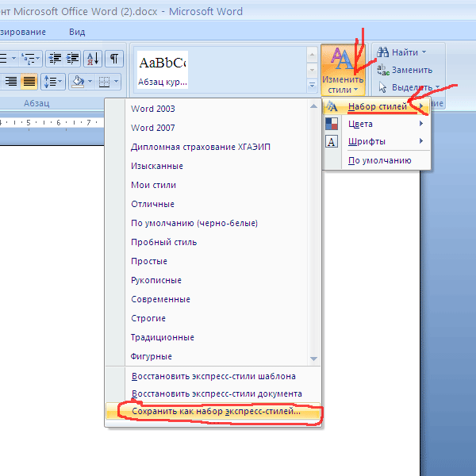
Task: Click the Шрифты letter A icon
Action: coord(332,141)
